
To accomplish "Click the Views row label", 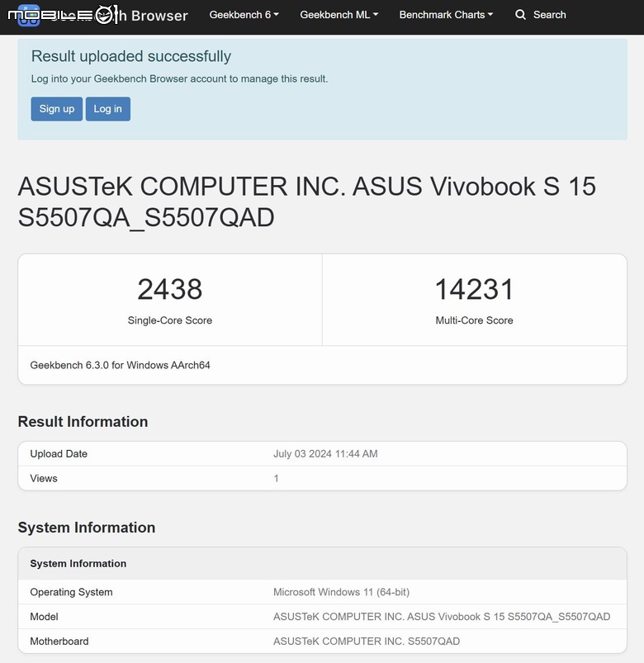I will (x=44, y=478).
